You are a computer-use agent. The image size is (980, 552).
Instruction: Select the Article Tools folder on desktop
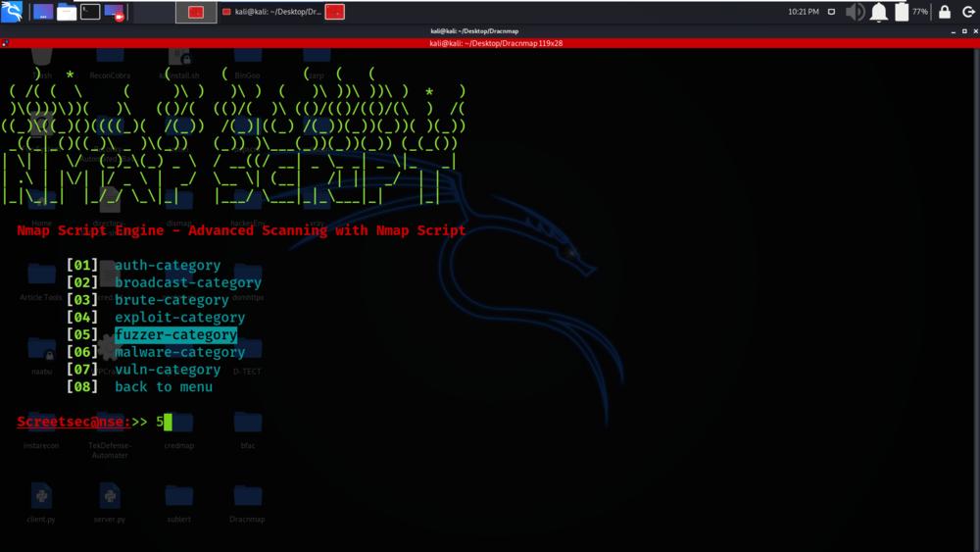point(41,281)
